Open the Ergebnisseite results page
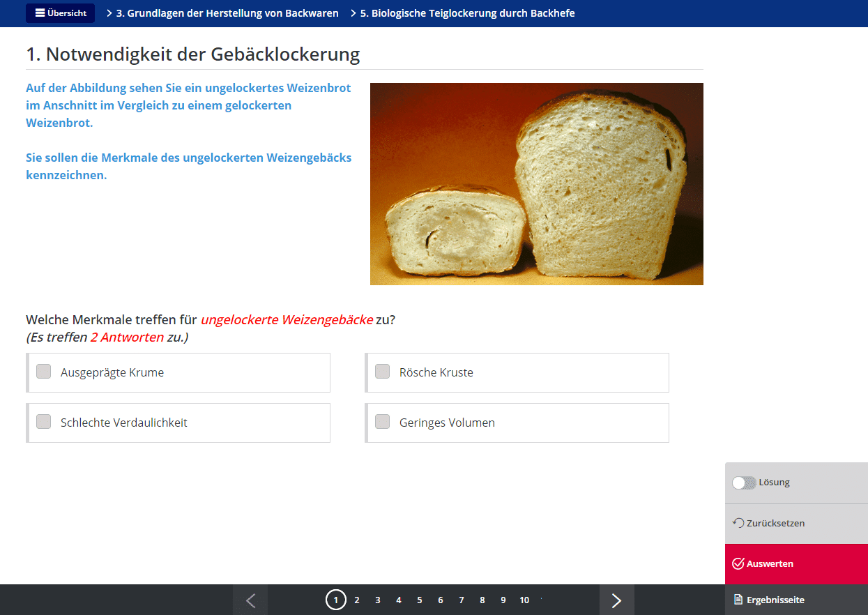The image size is (868, 615). tap(768, 600)
